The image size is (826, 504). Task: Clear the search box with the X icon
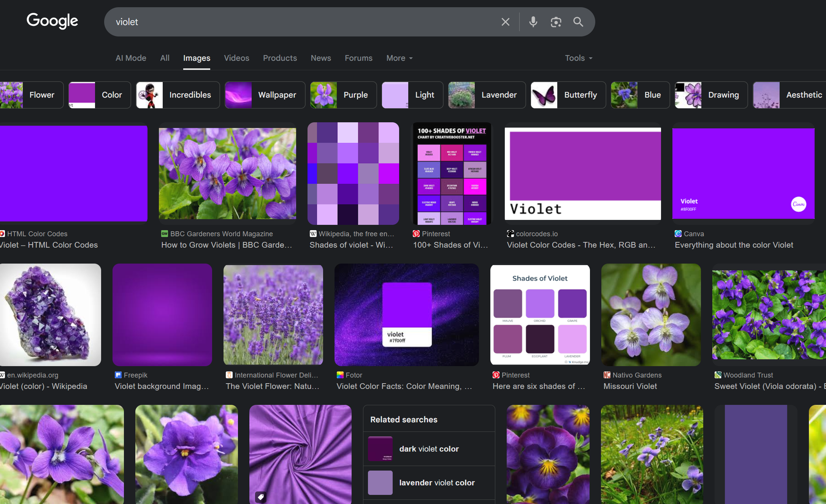coord(505,22)
